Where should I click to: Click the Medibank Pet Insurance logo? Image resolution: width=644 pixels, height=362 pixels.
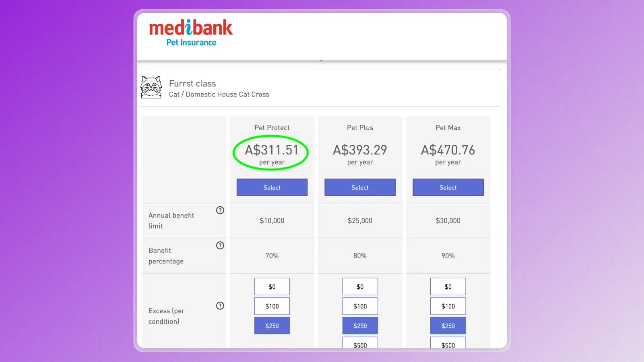pyautogui.click(x=190, y=32)
